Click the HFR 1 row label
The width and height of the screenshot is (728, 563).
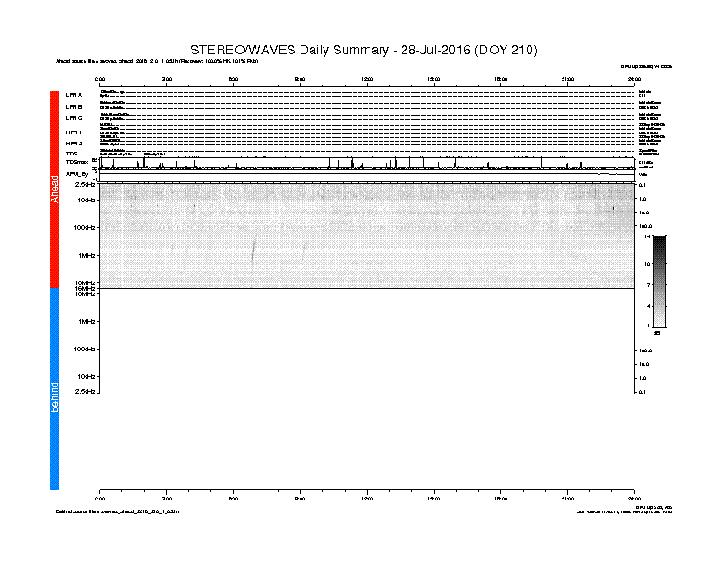(74, 132)
